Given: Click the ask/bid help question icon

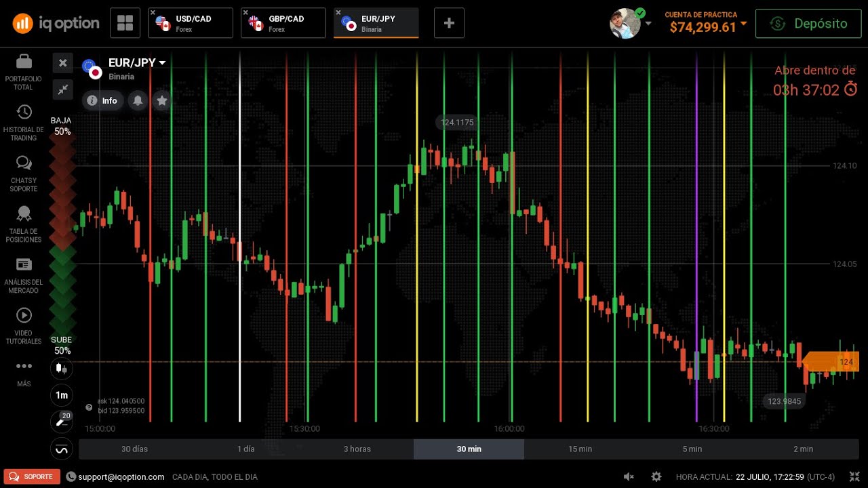Looking at the screenshot, I should tap(89, 407).
